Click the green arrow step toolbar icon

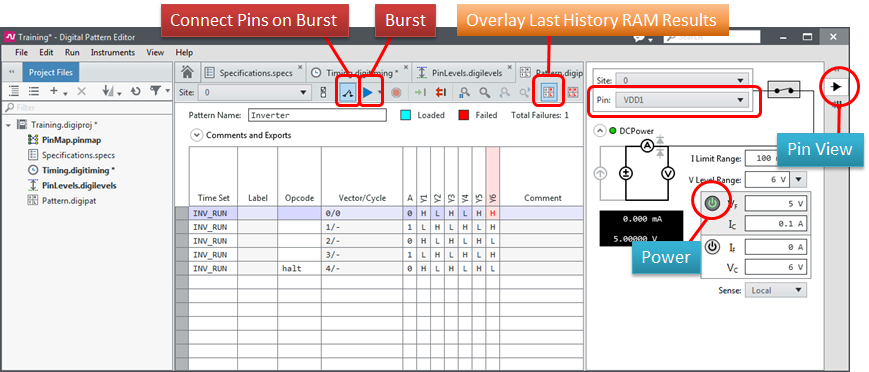(421, 93)
